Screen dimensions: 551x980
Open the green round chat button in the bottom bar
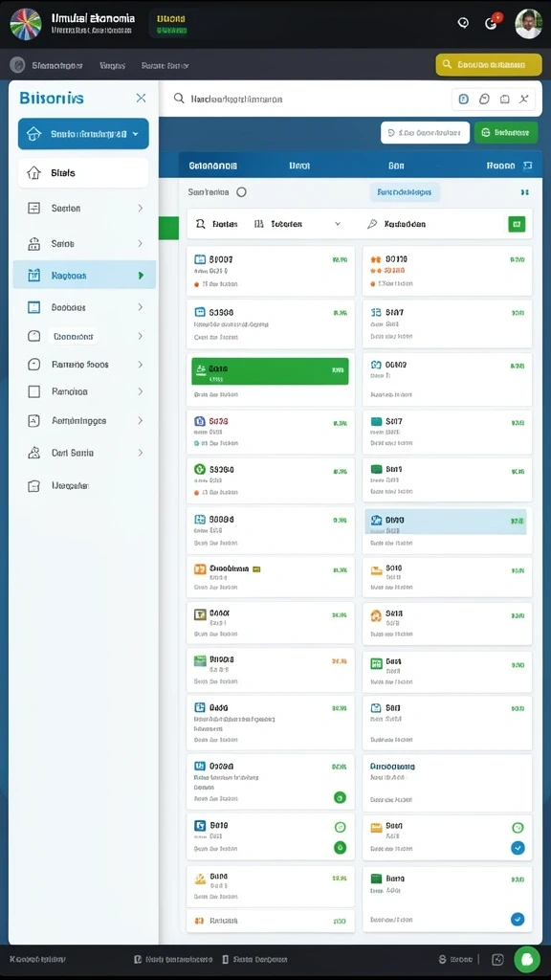click(x=527, y=959)
